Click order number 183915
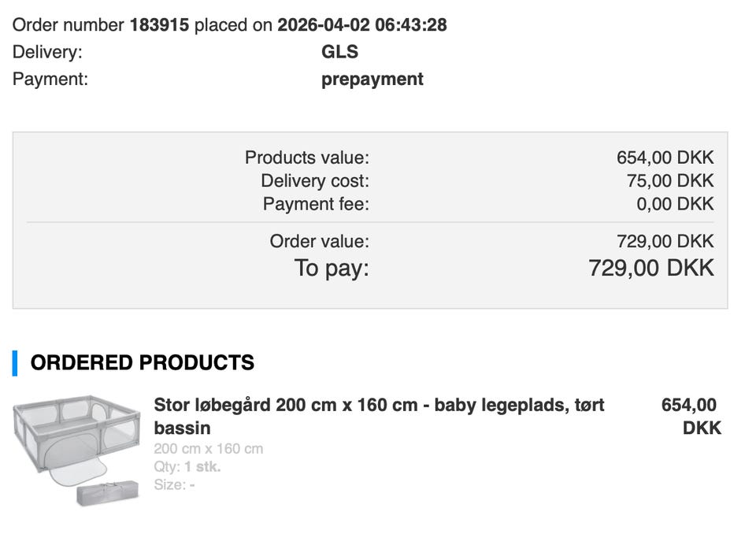Screen dimensions: 756x545 click(x=159, y=25)
